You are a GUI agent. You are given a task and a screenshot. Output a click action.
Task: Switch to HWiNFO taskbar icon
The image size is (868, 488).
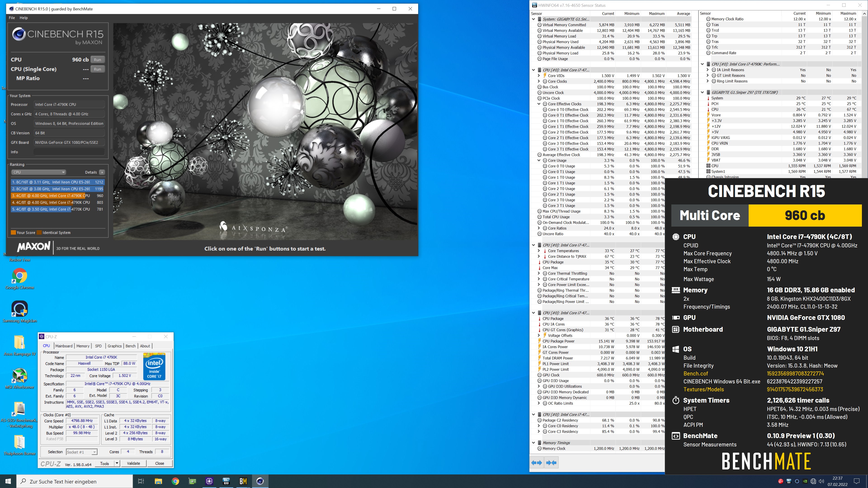point(226,481)
